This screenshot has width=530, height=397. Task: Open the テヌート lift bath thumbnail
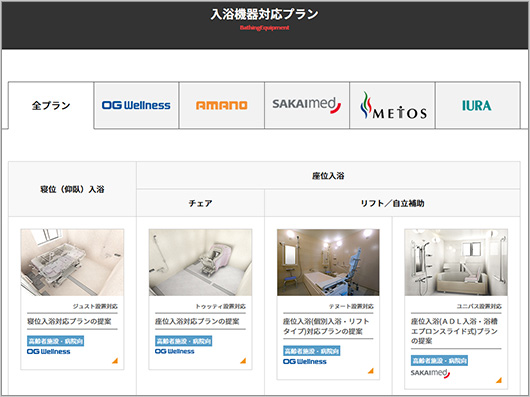(x=328, y=262)
